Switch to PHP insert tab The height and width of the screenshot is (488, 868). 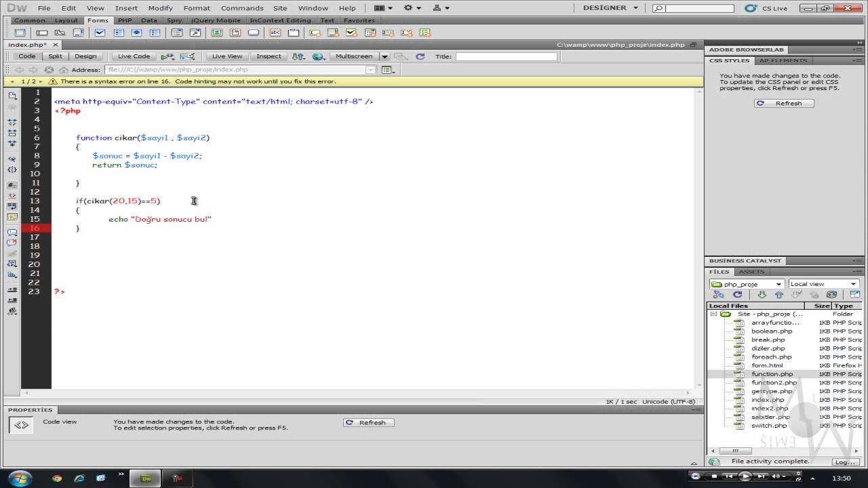coord(125,20)
